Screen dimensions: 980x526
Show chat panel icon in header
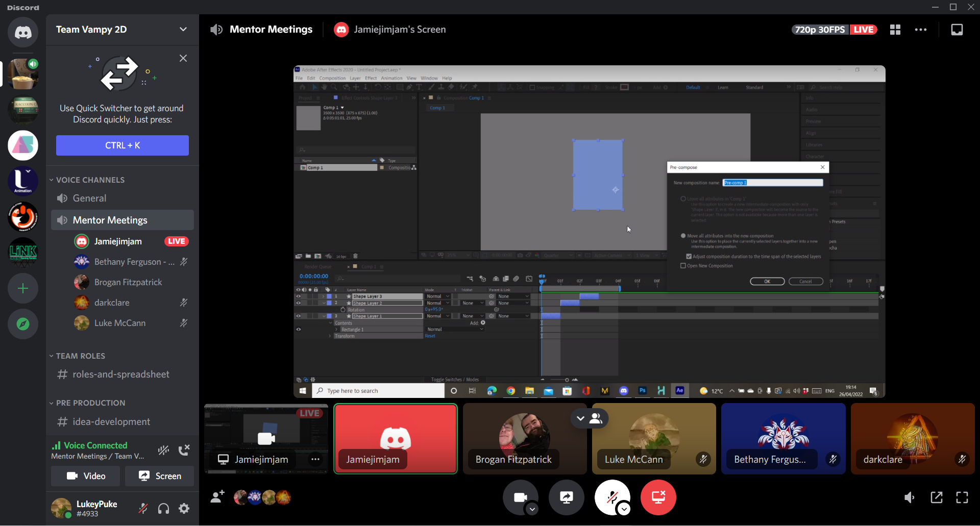coord(957,30)
